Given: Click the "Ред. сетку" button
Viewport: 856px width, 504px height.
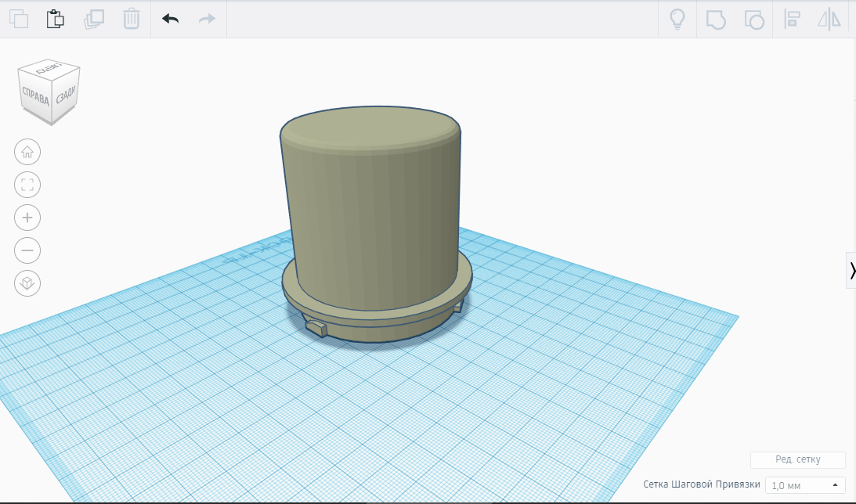Looking at the screenshot, I should 797,460.
